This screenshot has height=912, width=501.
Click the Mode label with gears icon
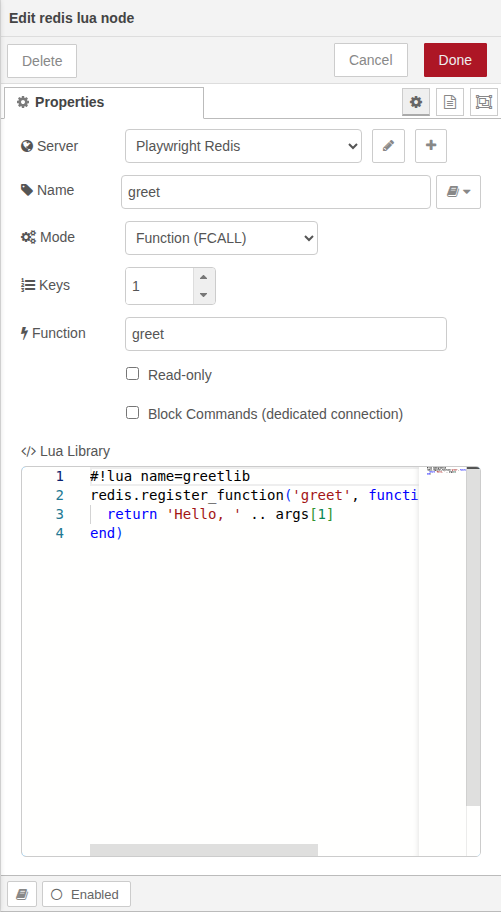pyautogui.click(x=48, y=237)
